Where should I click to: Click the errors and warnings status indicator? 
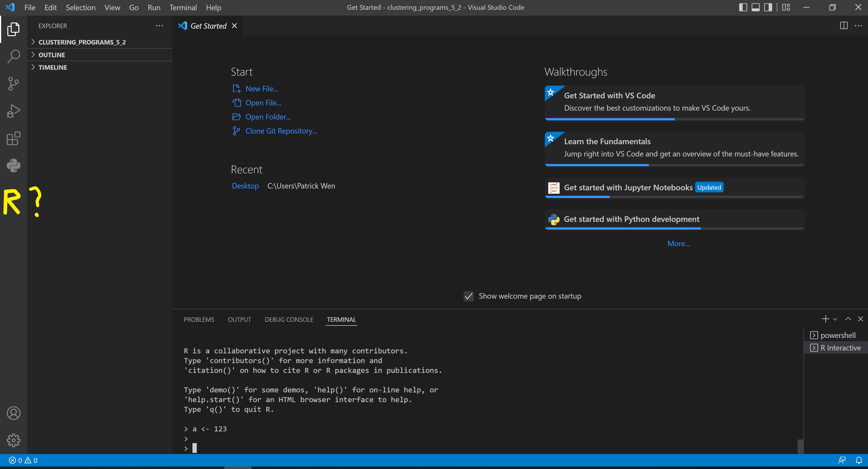pos(23,460)
